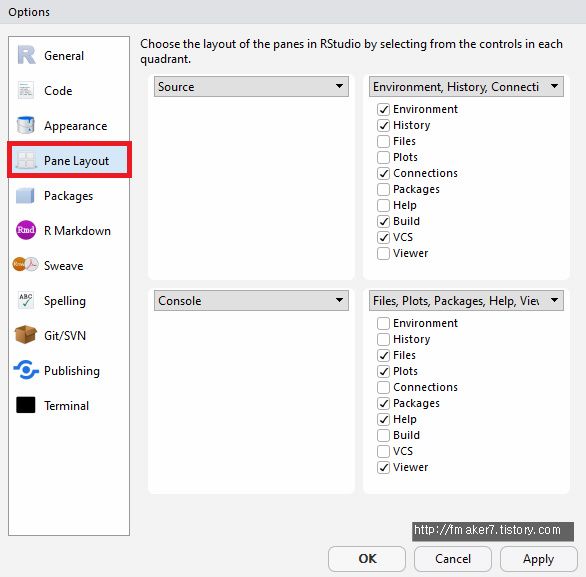The image size is (586, 577).
Task: Uncheck Viewer in bottom-right quadrant
Action: pos(383,468)
